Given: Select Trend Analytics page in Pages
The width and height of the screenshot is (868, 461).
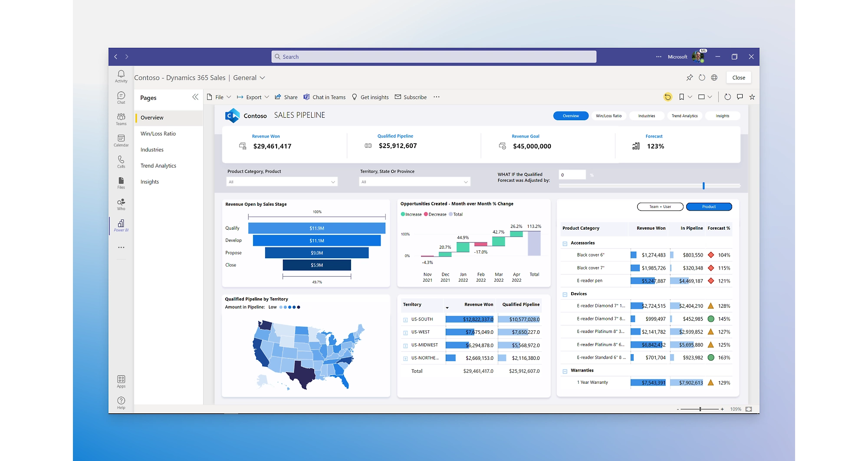Looking at the screenshot, I should pos(169,166).
